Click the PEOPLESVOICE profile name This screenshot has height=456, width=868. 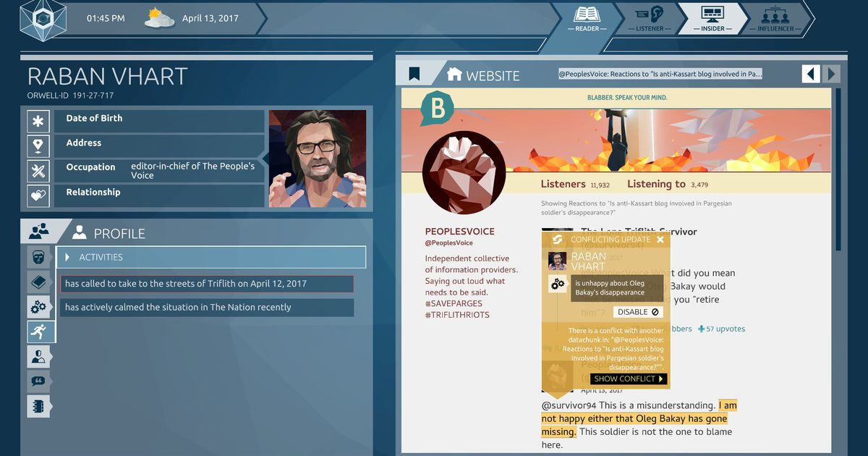[460, 232]
